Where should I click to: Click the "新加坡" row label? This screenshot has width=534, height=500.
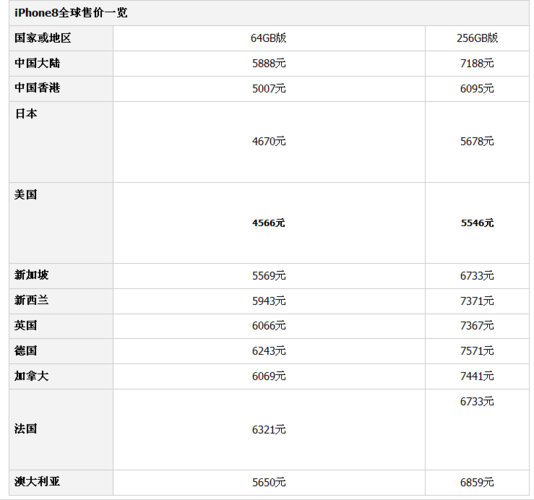pyautogui.click(x=31, y=275)
